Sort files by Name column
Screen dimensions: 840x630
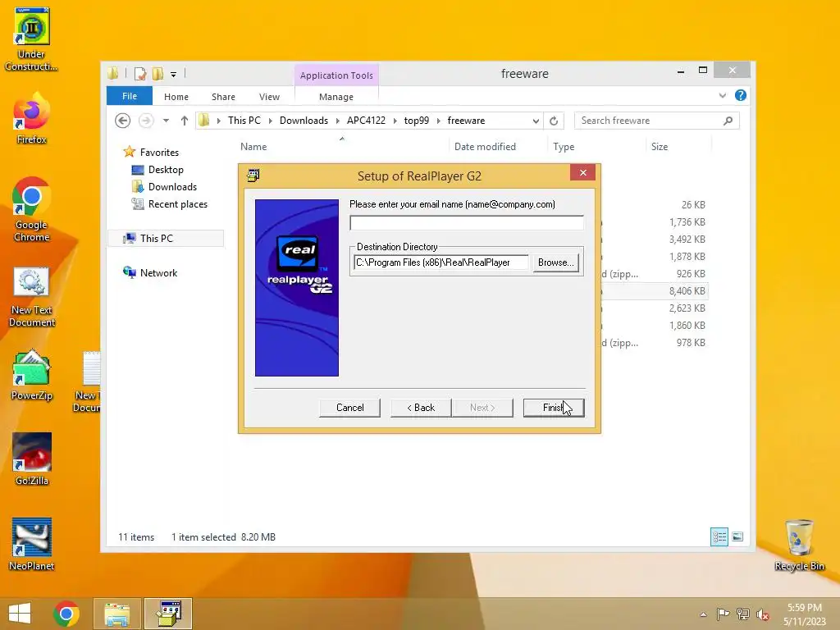click(x=253, y=147)
